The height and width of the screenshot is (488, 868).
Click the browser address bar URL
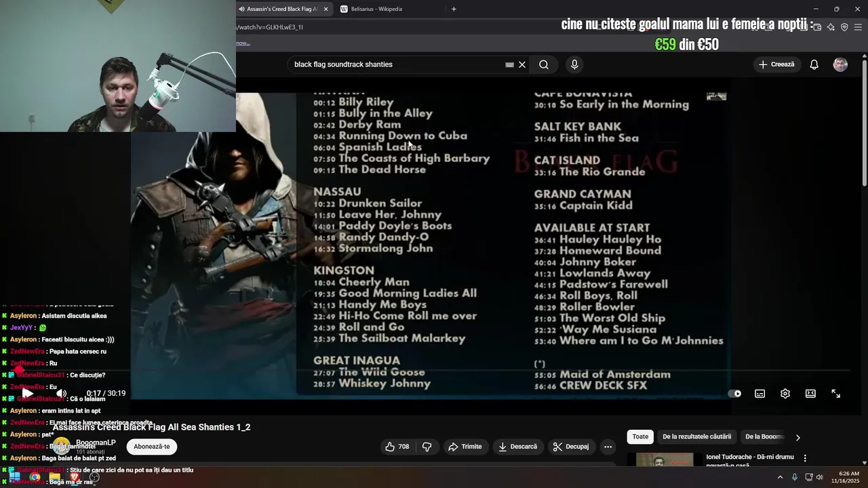pyautogui.click(x=270, y=27)
